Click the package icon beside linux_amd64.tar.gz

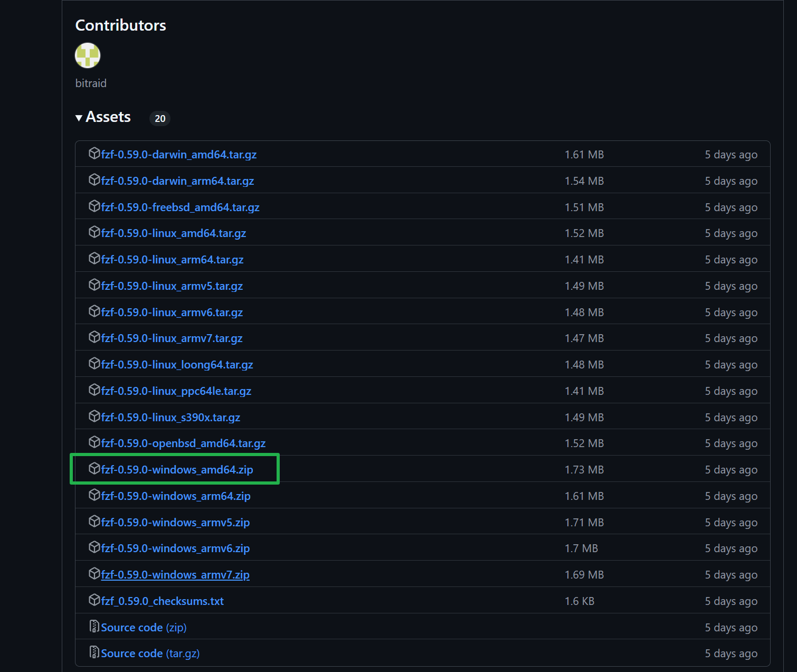click(x=94, y=232)
